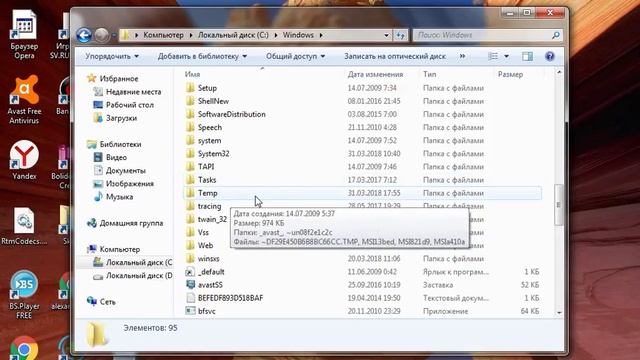The width and height of the screenshot is (640, 360).
Task: Sort by the Тип column header
Action: pyautogui.click(x=430, y=74)
